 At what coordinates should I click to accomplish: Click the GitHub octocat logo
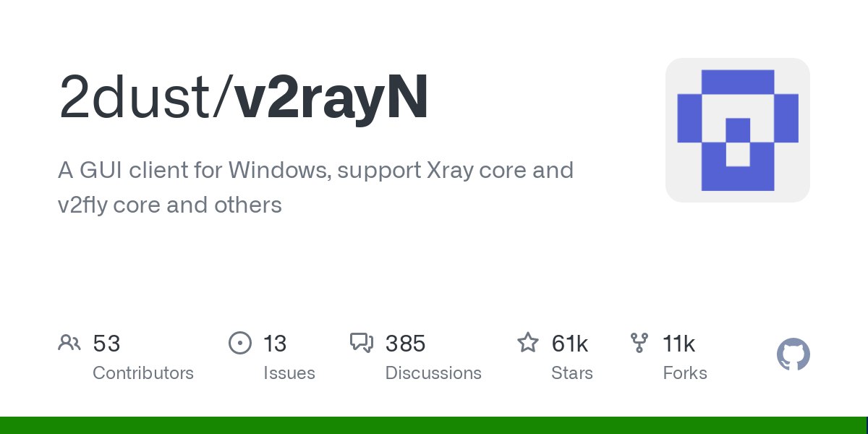pyautogui.click(x=793, y=355)
